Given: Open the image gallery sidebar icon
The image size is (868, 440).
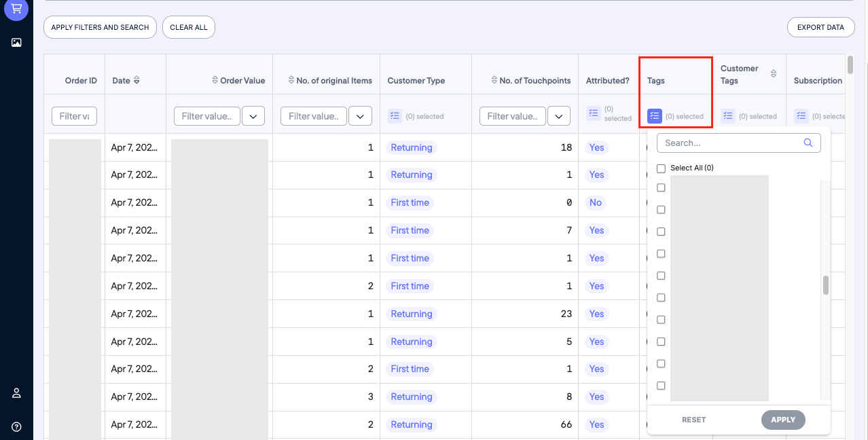Looking at the screenshot, I should click(x=16, y=42).
